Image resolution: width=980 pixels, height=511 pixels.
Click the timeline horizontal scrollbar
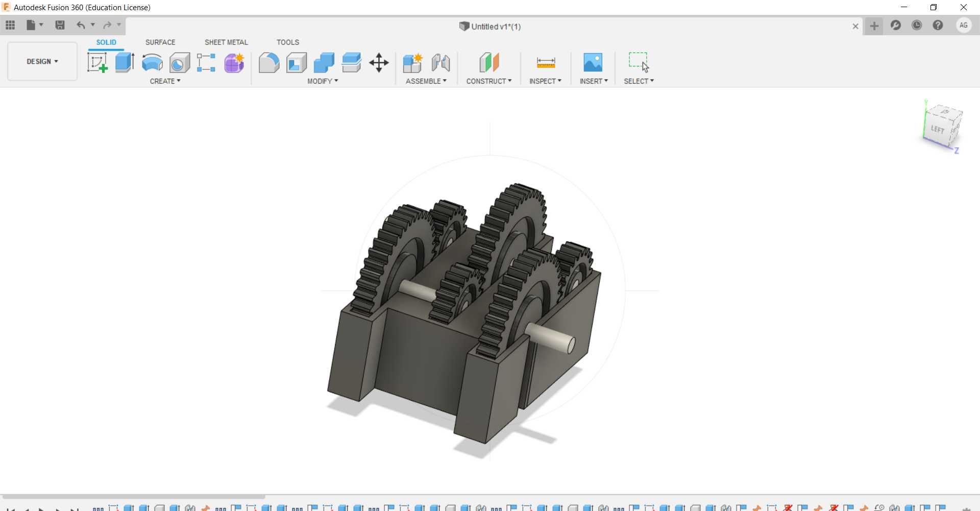[134, 496]
